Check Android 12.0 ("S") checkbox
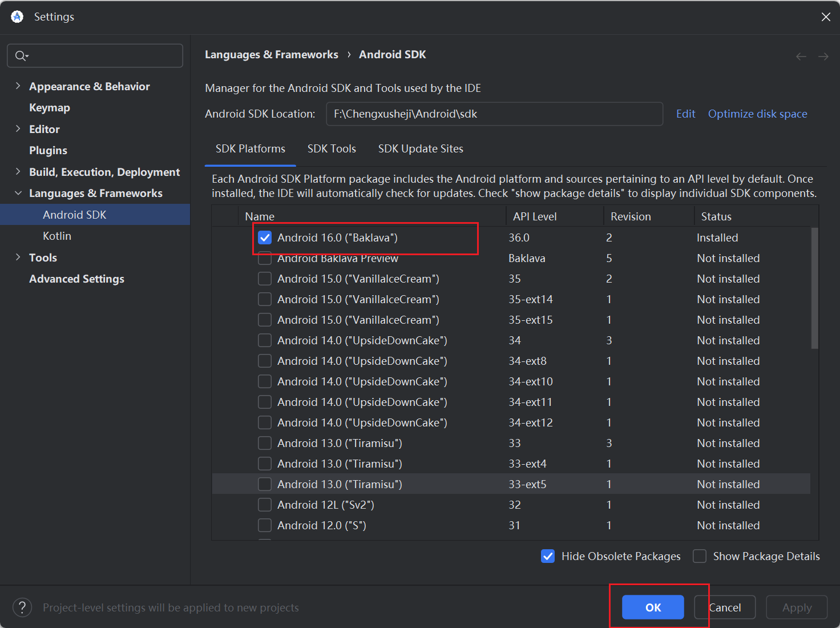Image resolution: width=840 pixels, height=628 pixels. (x=265, y=525)
